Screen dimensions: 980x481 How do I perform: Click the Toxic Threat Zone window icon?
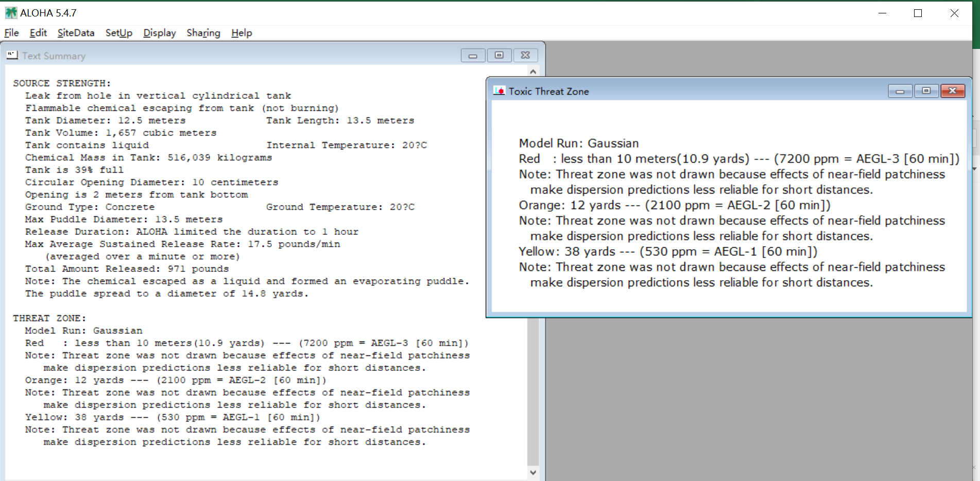(499, 91)
